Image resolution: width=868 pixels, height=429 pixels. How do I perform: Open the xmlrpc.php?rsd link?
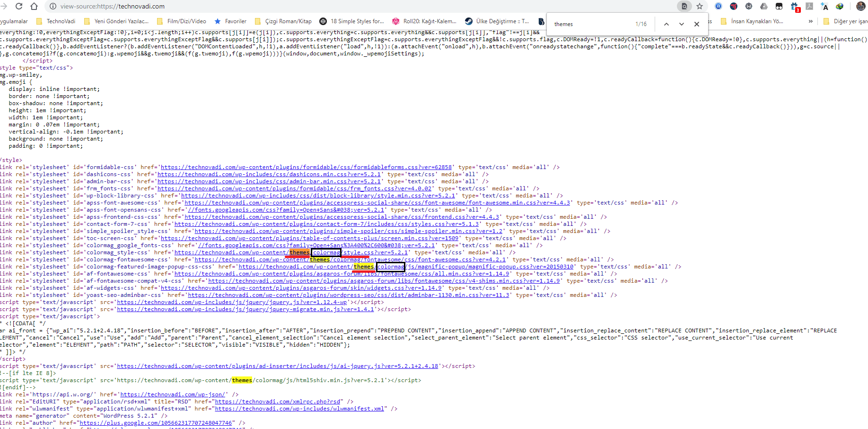click(278, 402)
